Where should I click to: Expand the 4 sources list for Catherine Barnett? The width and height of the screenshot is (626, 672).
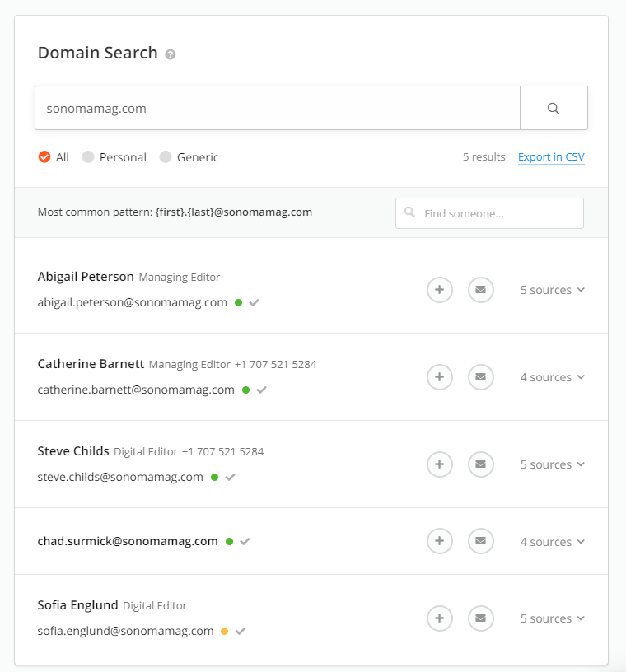click(552, 377)
